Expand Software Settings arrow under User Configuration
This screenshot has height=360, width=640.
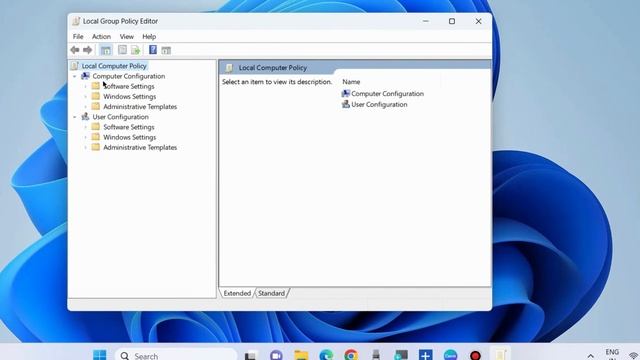85,127
